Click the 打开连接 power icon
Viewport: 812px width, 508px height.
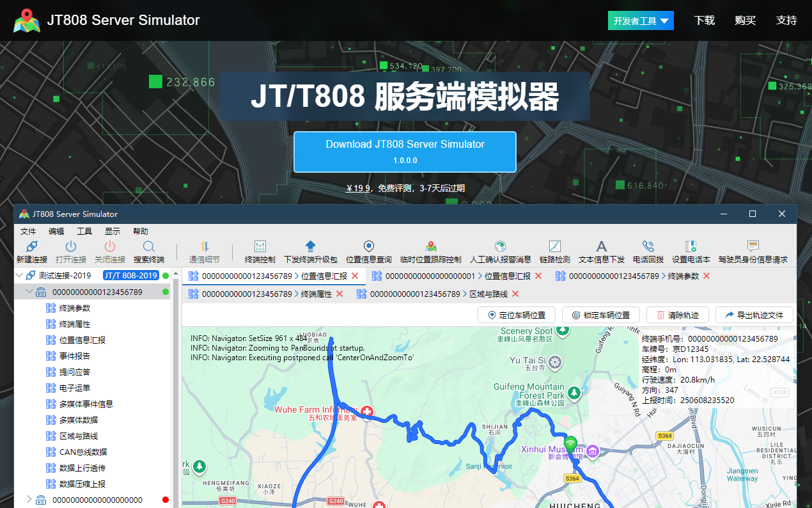coord(71,246)
